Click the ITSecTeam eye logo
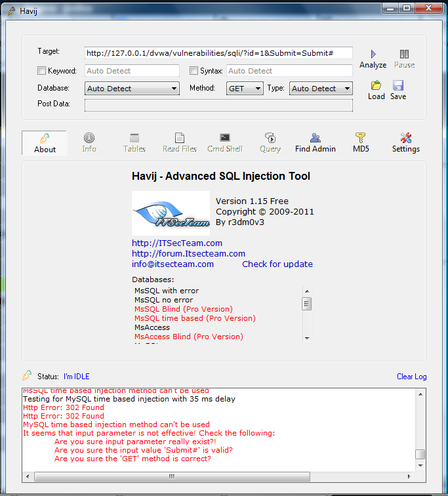The image size is (448, 496). click(x=171, y=213)
